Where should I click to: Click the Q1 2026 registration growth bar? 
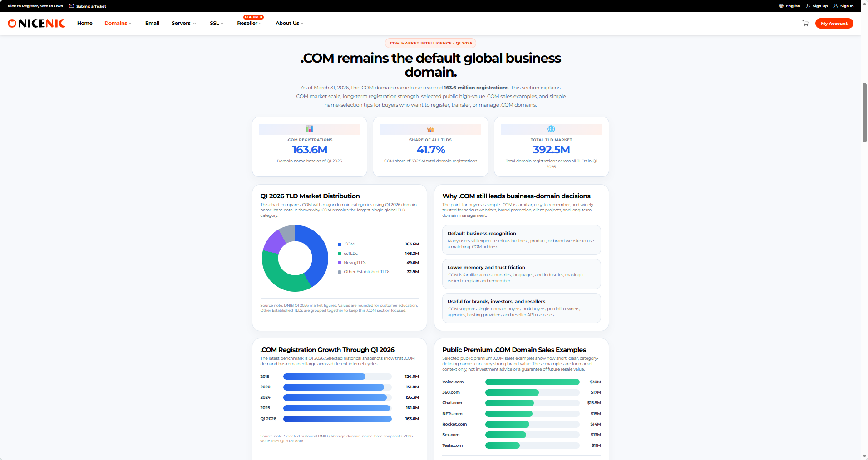[337, 419]
